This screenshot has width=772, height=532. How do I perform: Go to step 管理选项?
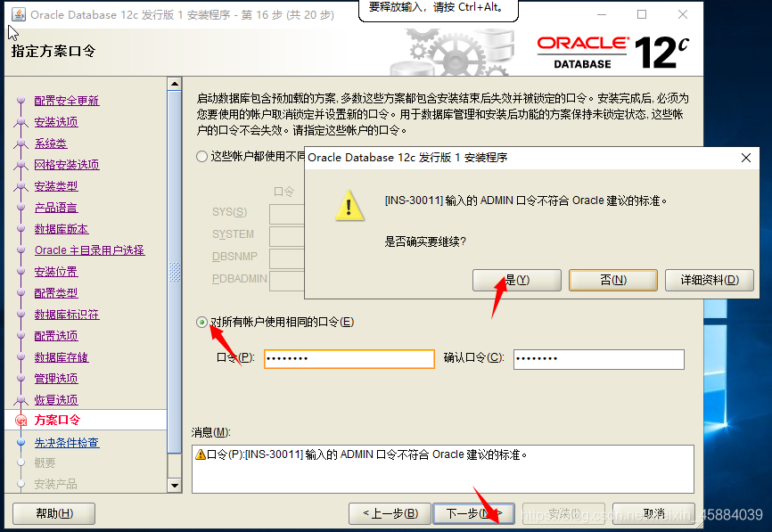(x=56, y=379)
